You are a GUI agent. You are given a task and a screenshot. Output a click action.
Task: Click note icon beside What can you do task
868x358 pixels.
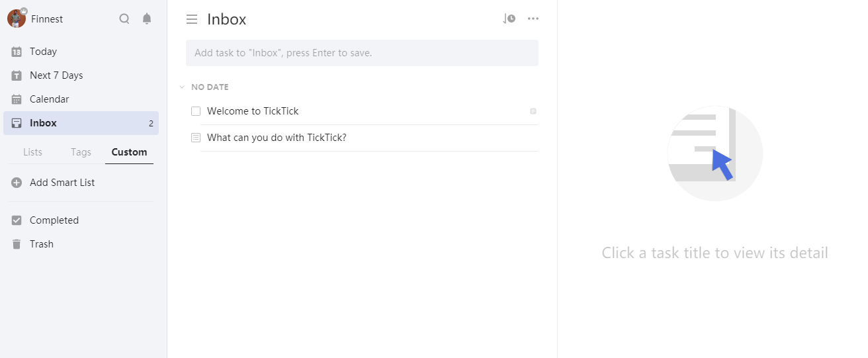(x=196, y=138)
